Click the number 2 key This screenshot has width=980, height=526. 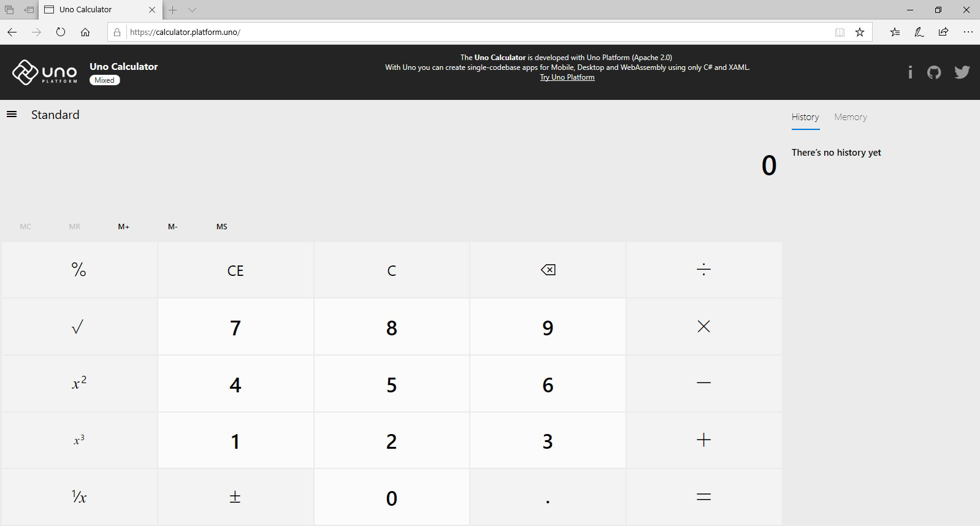click(x=392, y=440)
